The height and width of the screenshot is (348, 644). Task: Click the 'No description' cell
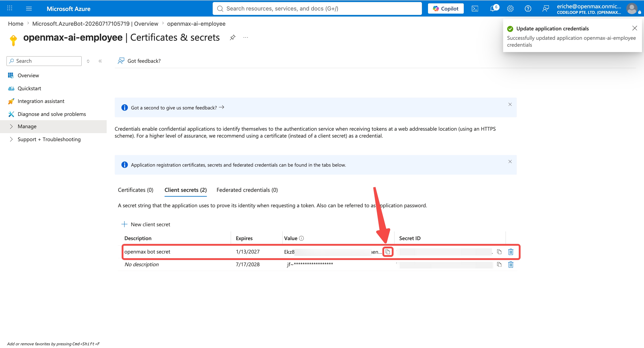coord(142,264)
